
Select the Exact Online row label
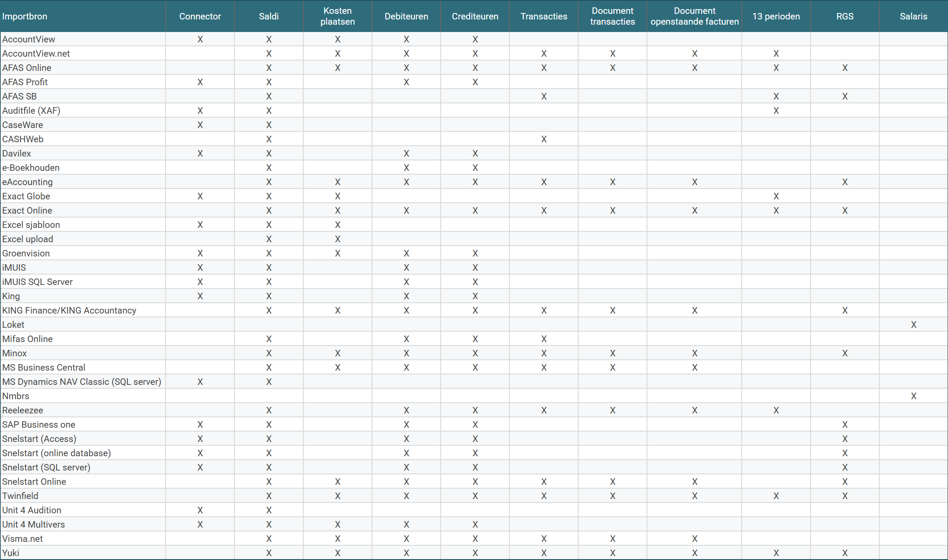tap(27, 211)
